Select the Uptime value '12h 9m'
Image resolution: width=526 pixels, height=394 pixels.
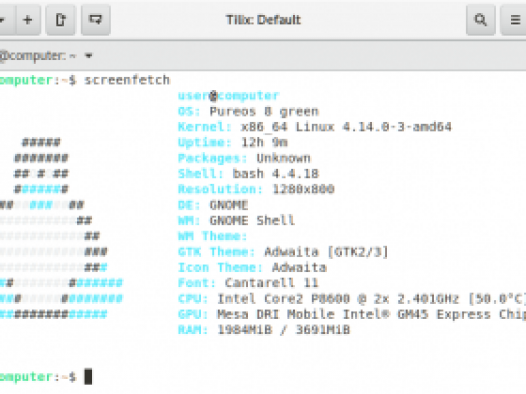point(264,143)
